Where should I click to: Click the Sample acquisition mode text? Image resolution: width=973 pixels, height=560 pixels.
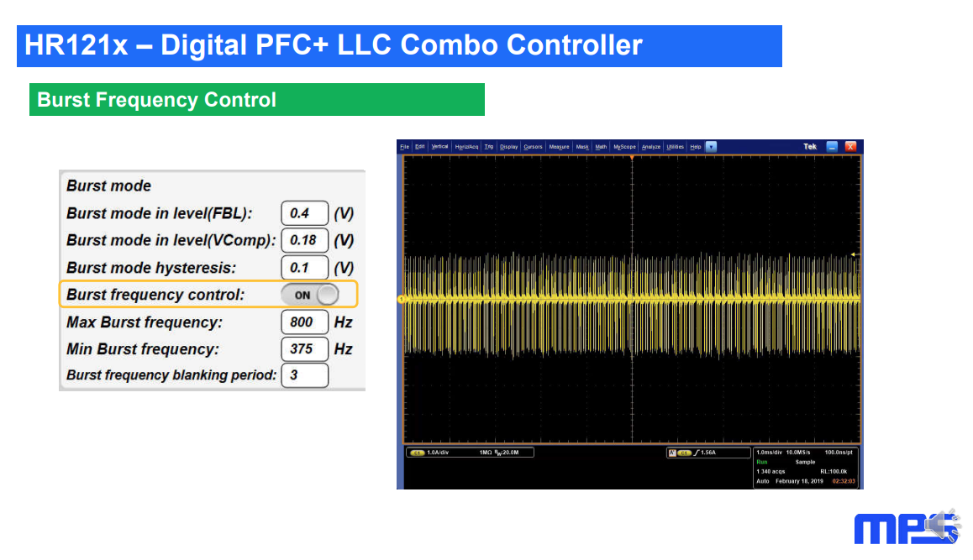click(806, 462)
